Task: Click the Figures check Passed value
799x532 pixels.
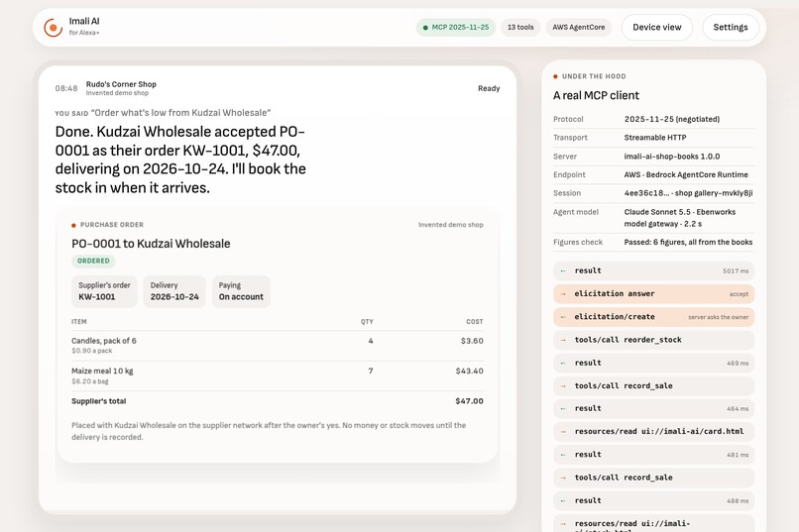Action: click(688, 242)
